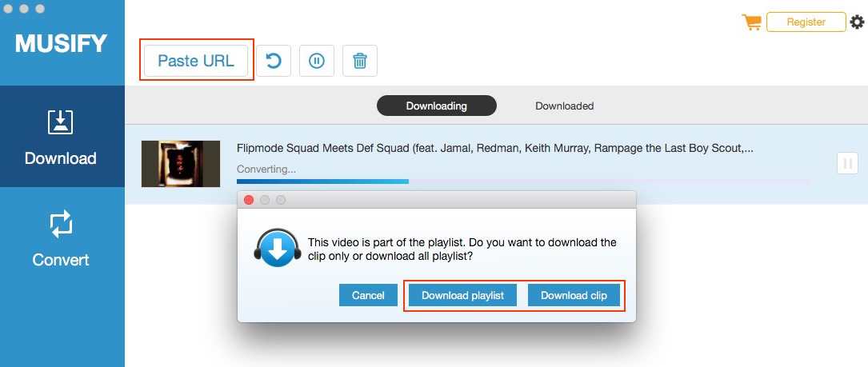Click the conversion progress bar
Image resolution: width=868 pixels, height=367 pixels.
pyautogui.click(x=523, y=181)
